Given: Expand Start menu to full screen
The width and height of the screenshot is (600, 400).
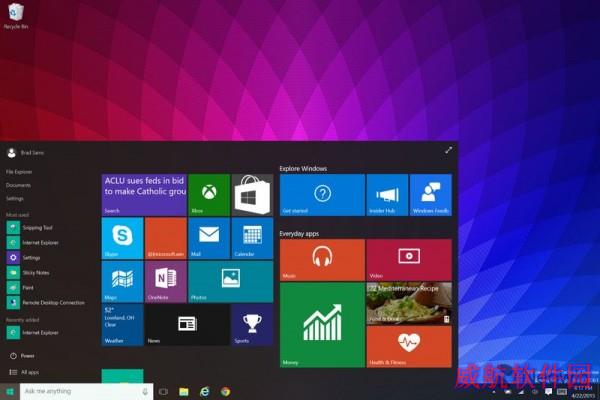Looking at the screenshot, I should (448, 150).
